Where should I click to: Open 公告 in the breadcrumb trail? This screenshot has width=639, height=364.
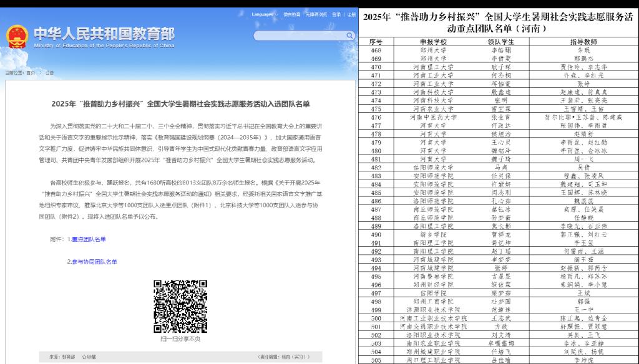[50, 73]
